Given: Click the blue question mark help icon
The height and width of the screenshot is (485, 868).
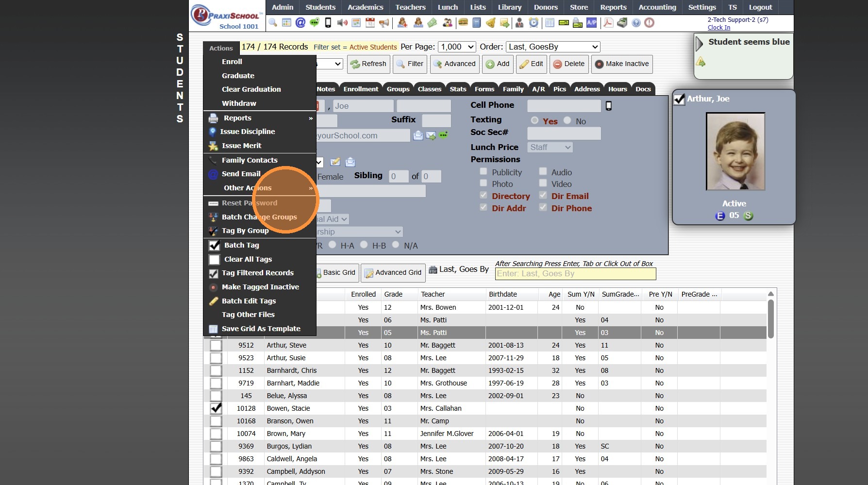Looking at the screenshot, I should click(636, 23).
